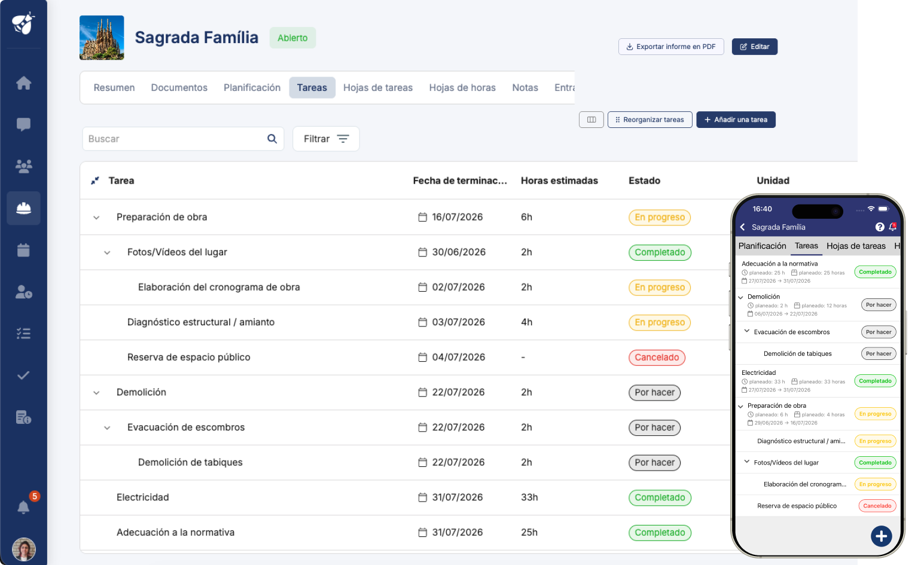Collapse the Fotos/Vídeos del lugar row
The image size is (924, 565).
(107, 253)
